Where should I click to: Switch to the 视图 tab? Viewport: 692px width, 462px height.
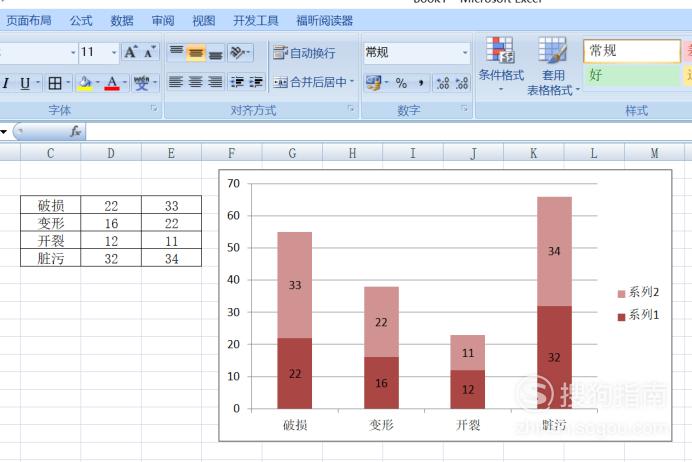pos(203,20)
